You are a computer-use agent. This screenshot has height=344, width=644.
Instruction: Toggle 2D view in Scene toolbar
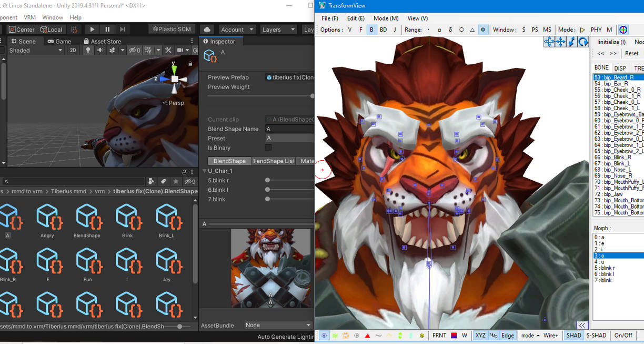pyautogui.click(x=73, y=50)
